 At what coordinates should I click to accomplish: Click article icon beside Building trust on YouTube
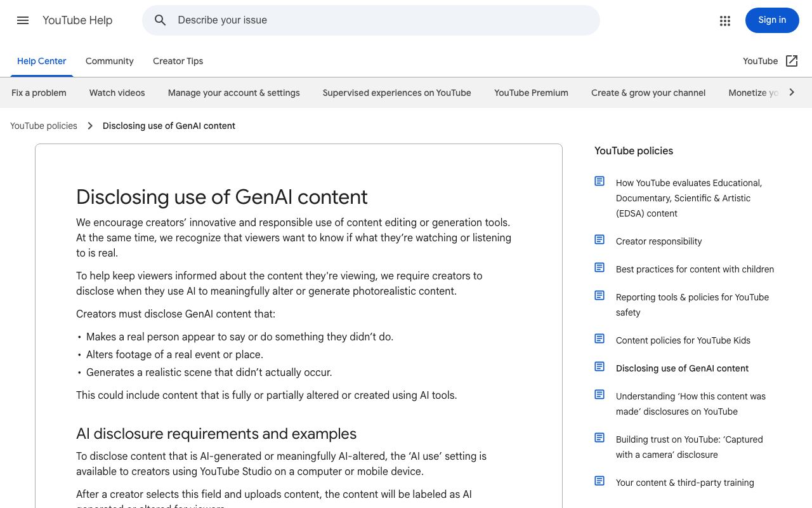click(599, 438)
